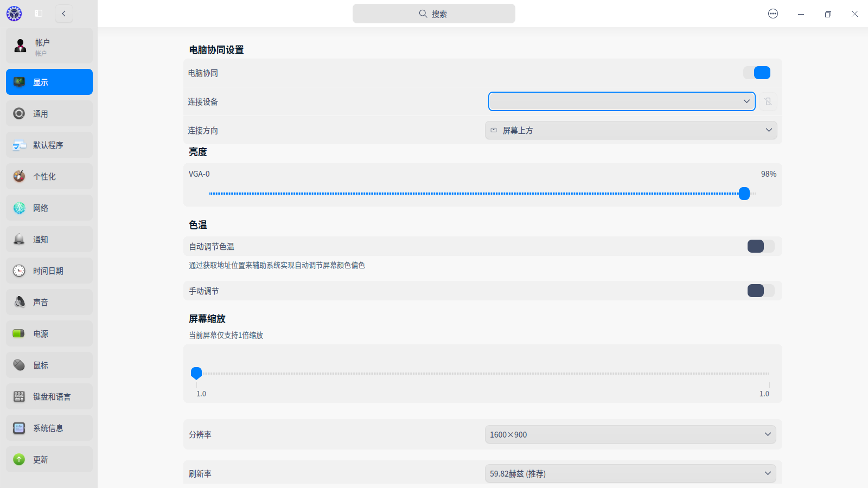Toggle the sidebar panel icon
The width and height of the screenshot is (868, 488).
(39, 14)
